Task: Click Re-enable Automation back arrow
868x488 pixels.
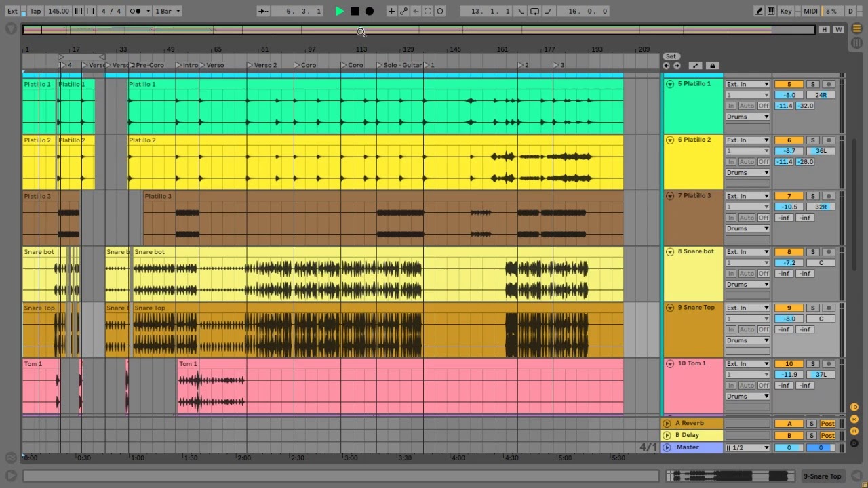Action: pyautogui.click(x=416, y=11)
